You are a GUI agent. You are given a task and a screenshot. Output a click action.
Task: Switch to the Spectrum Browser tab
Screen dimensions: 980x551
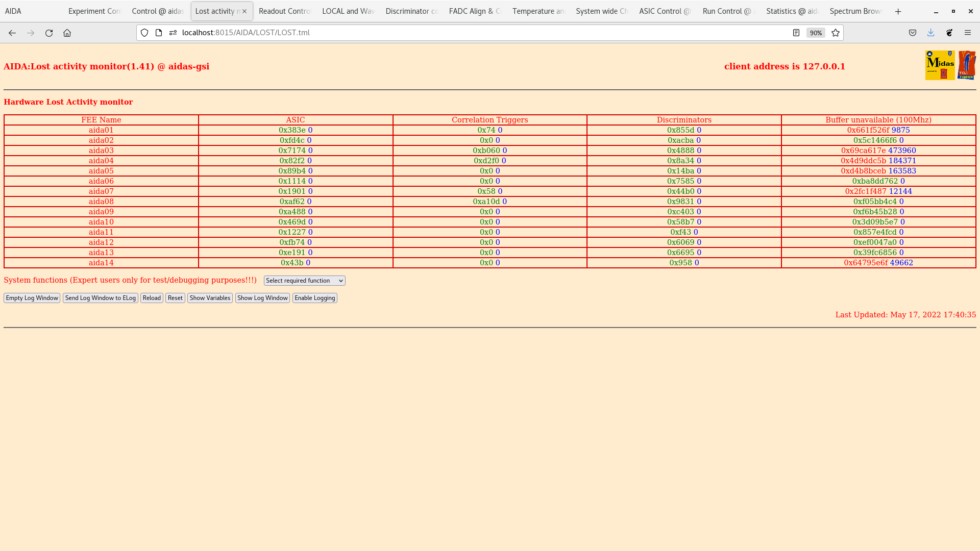point(855,11)
